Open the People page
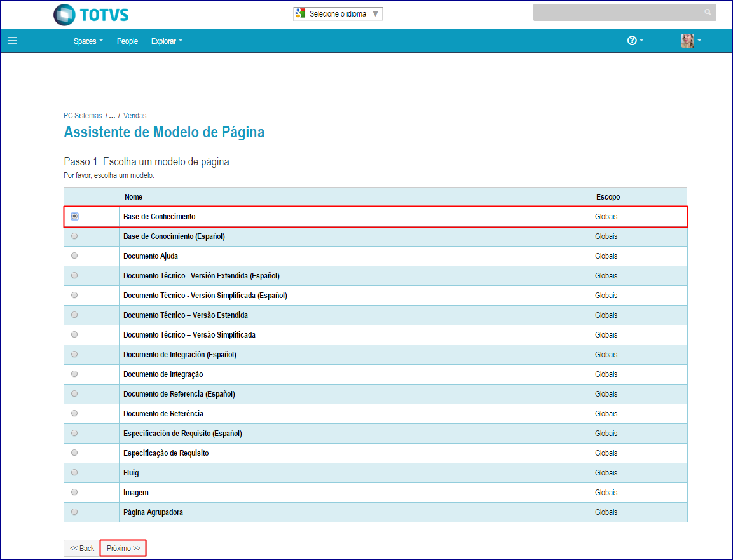The height and width of the screenshot is (560, 733). [127, 41]
